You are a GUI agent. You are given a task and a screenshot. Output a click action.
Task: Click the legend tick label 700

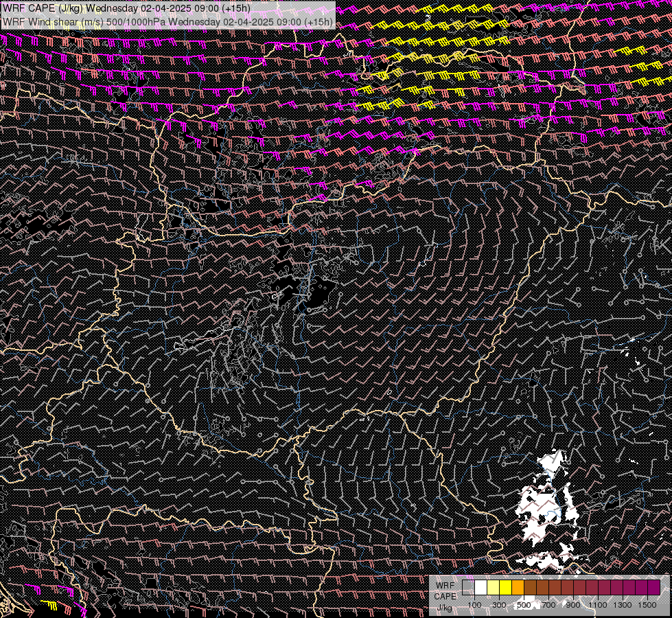(x=548, y=605)
